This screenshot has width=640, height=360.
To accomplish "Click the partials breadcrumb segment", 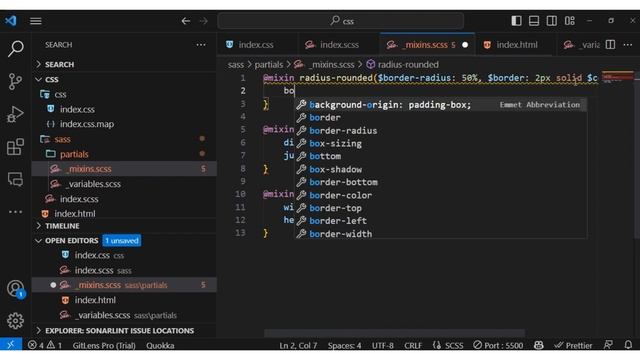I will click(269, 64).
